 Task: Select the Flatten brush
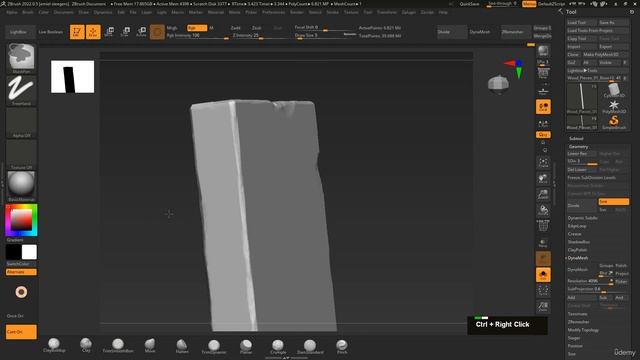click(x=182, y=345)
